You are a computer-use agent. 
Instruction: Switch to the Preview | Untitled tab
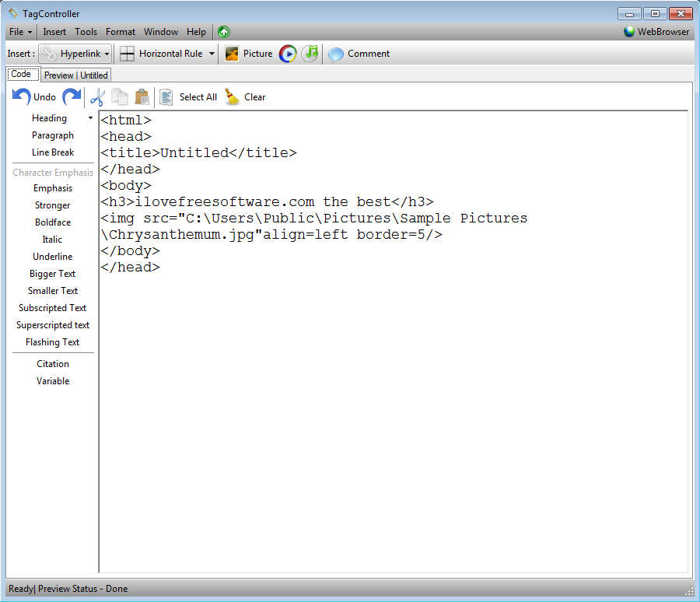coord(76,75)
